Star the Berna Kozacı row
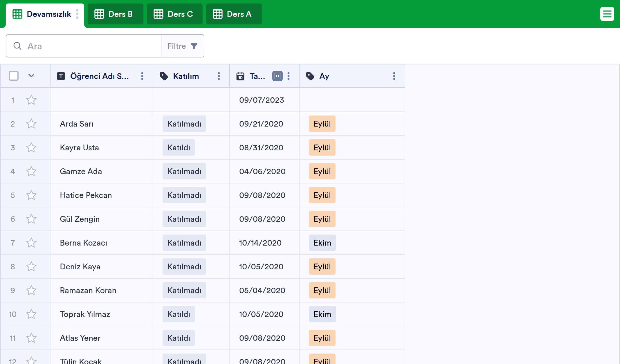 pyautogui.click(x=31, y=243)
